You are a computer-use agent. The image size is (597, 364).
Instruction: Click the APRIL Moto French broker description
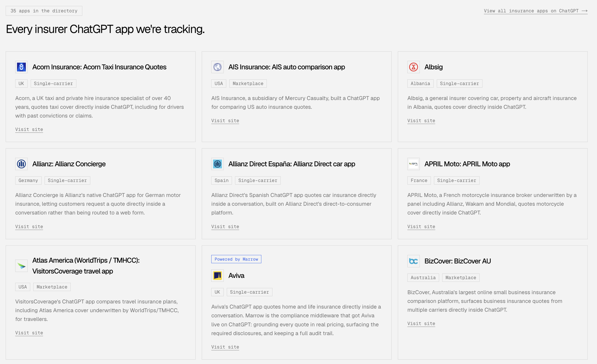coord(492,204)
